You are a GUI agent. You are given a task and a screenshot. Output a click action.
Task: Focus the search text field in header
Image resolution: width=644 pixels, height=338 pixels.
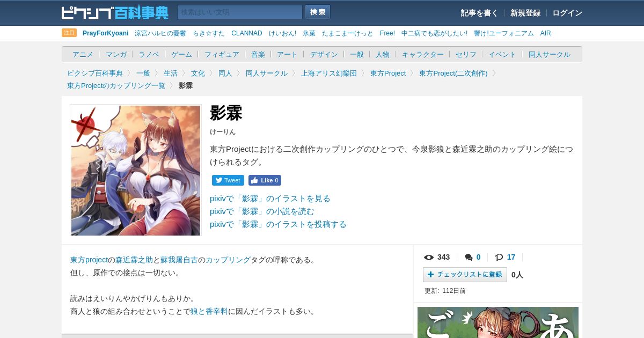click(x=240, y=12)
